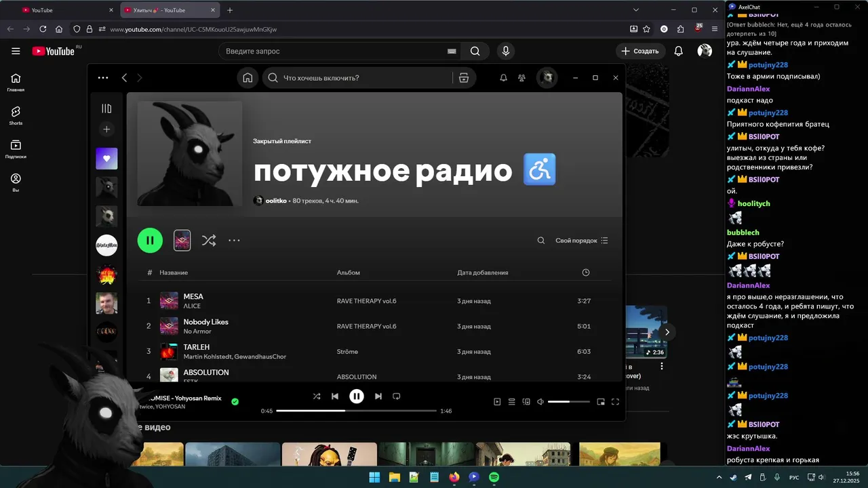Open 'Свой порядок' sort dropdown
Viewport: 868px width, 488px height.
pyautogui.click(x=582, y=241)
